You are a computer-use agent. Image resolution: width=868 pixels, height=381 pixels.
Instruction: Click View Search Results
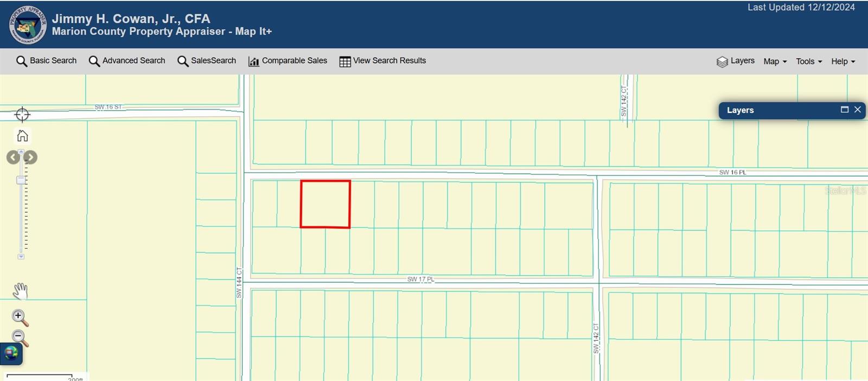pos(382,61)
